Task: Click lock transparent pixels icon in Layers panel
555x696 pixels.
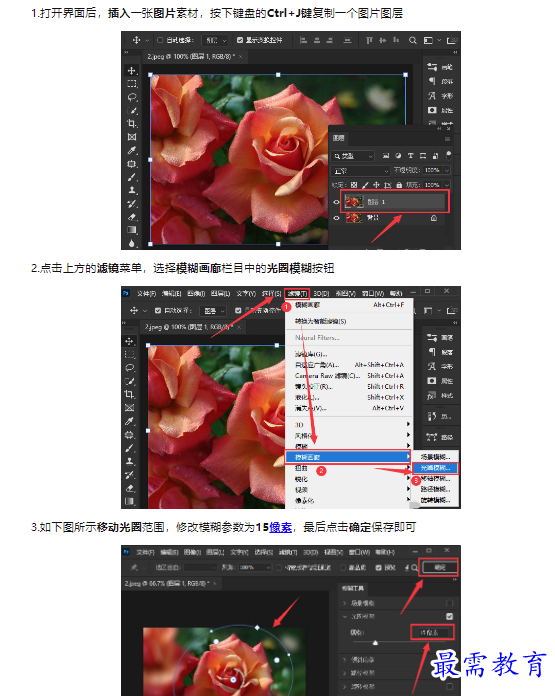Action: click(354, 185)
